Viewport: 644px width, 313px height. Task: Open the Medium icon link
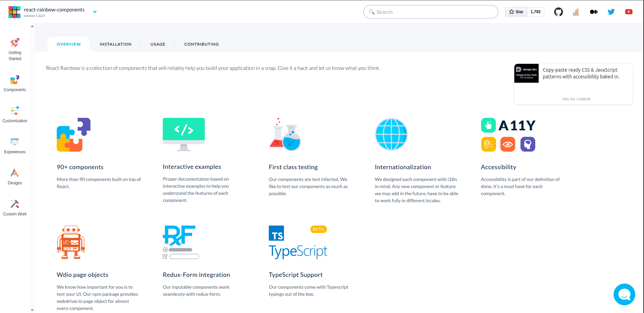594,12
